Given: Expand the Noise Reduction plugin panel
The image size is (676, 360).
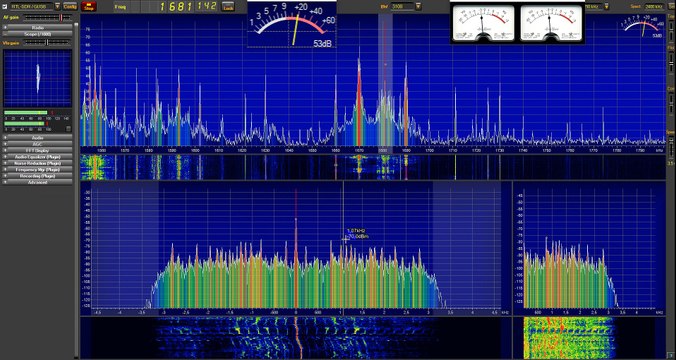Looking at the screenshot, I should pos(38,163).
